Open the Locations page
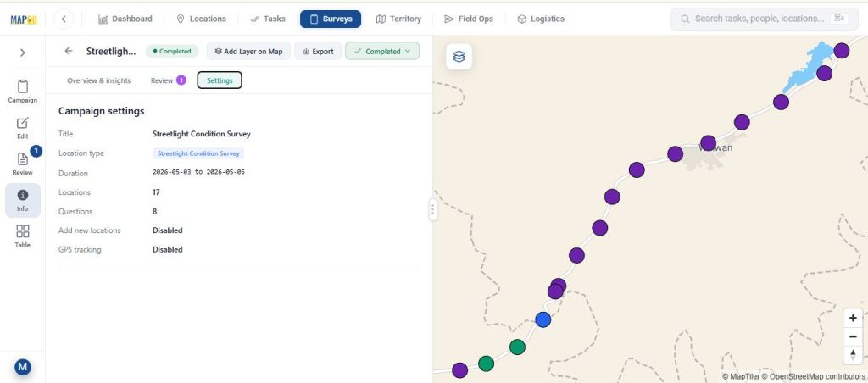The width and height of the screenshot is (868, 383). 201,19
